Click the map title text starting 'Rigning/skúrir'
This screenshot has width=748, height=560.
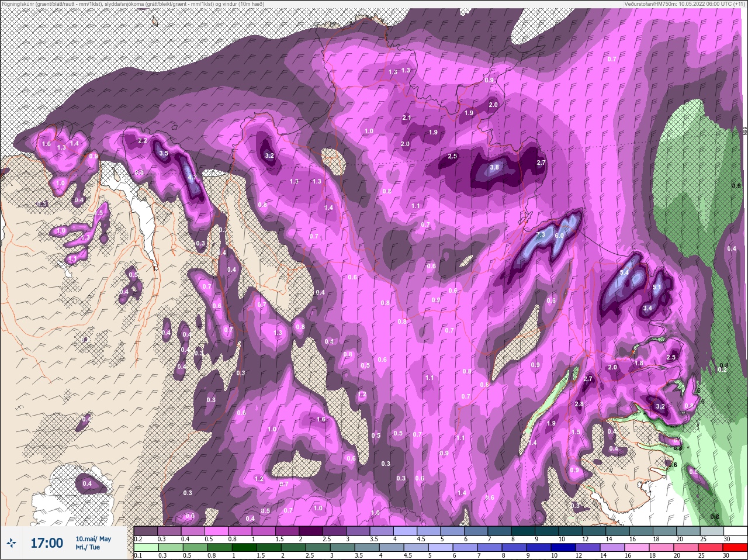(x=133, y=4)
